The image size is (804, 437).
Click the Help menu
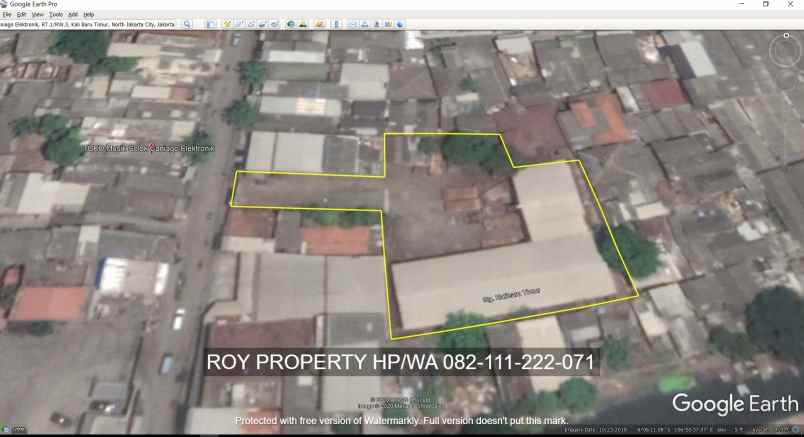(89, 15)
